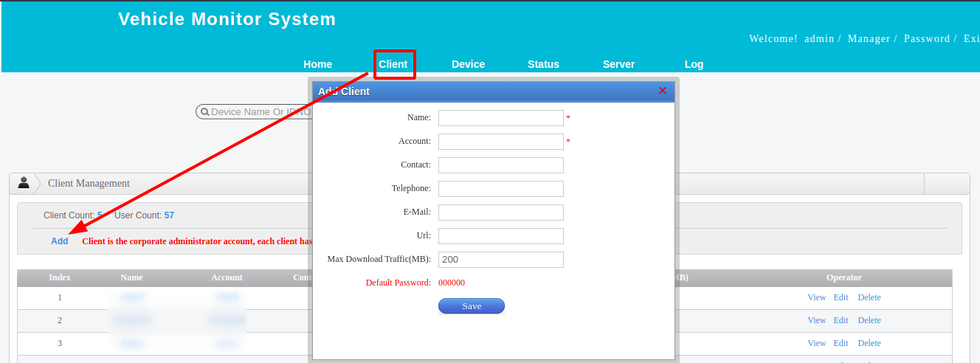This screenshot has height=363, width=980.
Task: Click the search magnifier icon
Action: (x=204, y=112)
